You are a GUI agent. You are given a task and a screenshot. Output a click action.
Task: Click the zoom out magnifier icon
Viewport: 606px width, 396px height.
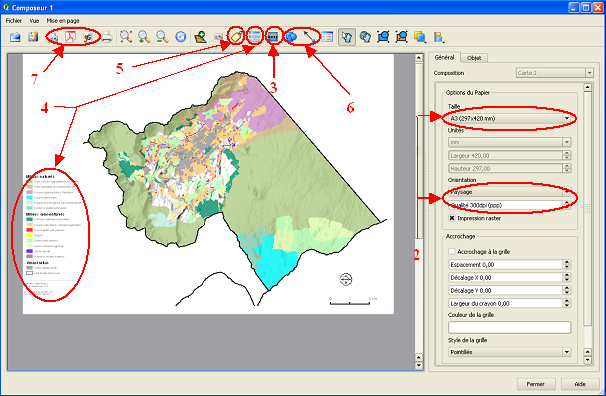click(x=162, y=37)
